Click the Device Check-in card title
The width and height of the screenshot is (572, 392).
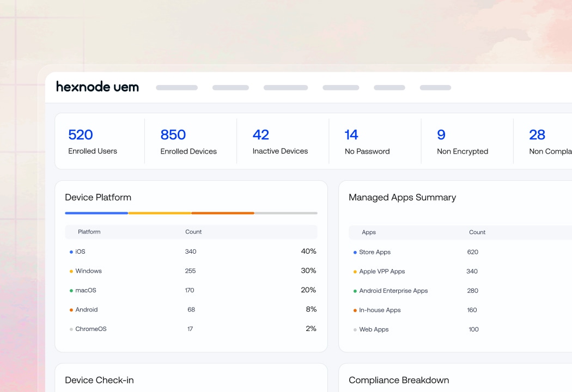point(99,380)
